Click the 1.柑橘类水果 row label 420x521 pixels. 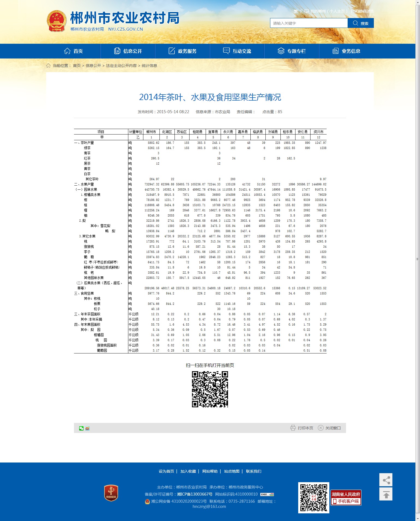(x=91, y=195)
